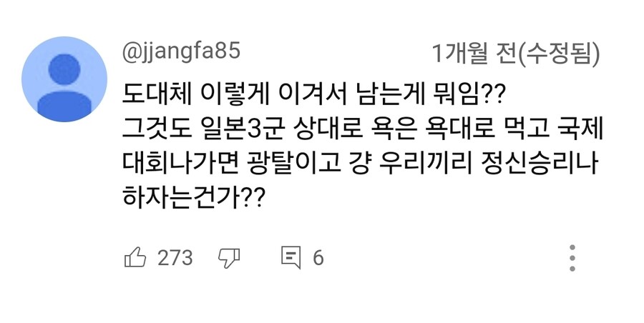Open the three-dot more options menu
The height and width of the screenshot is (323, 644).
572,257
